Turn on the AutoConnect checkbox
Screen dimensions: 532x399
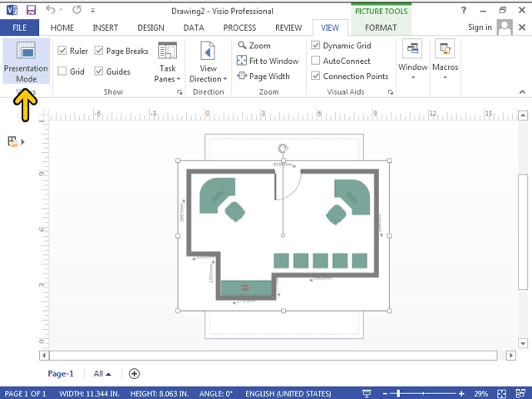click(316, 61)
